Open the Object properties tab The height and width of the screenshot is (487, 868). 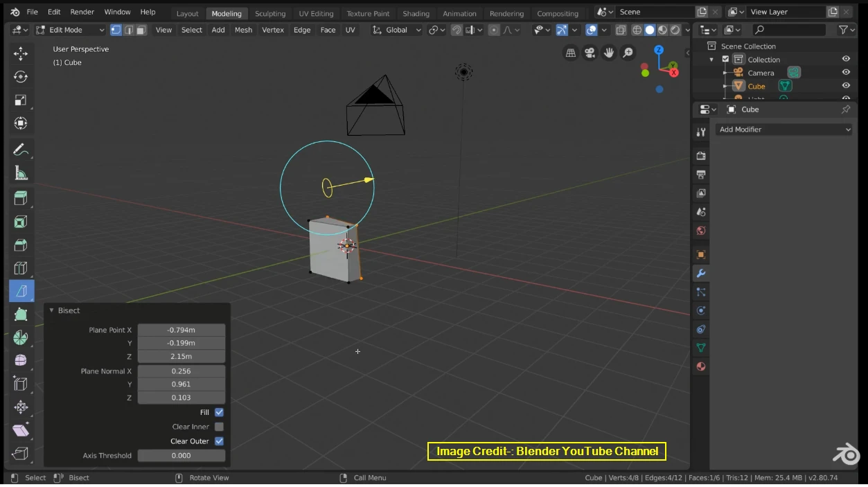701,254
